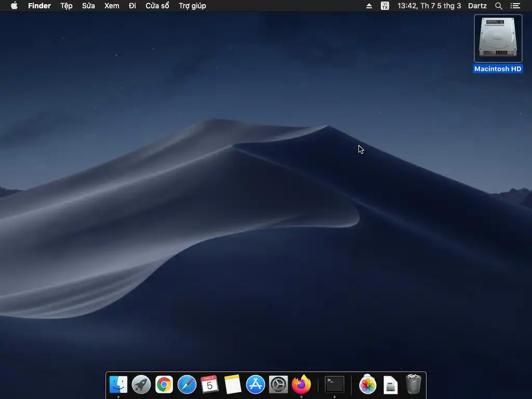Click the eject icon in menu bar
The height and width of the screenshot is (399, 532).
click(x=369, y=6)
